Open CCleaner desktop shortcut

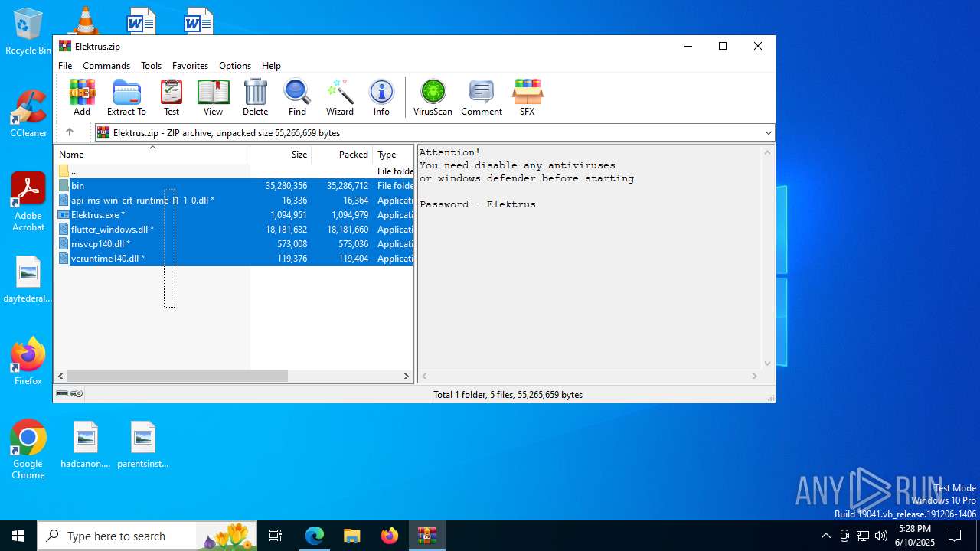[28, 114]
